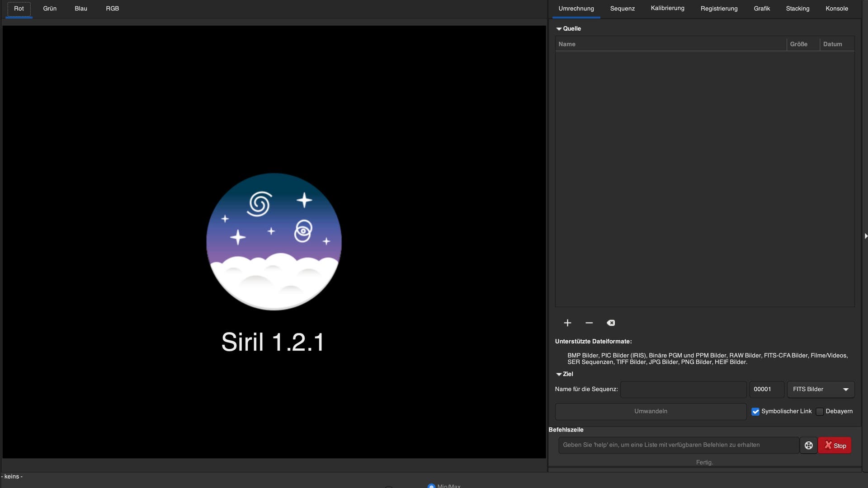Click the clear source list icon
The width and height of the screenshot is (868, 488).
tap(610, 322)
